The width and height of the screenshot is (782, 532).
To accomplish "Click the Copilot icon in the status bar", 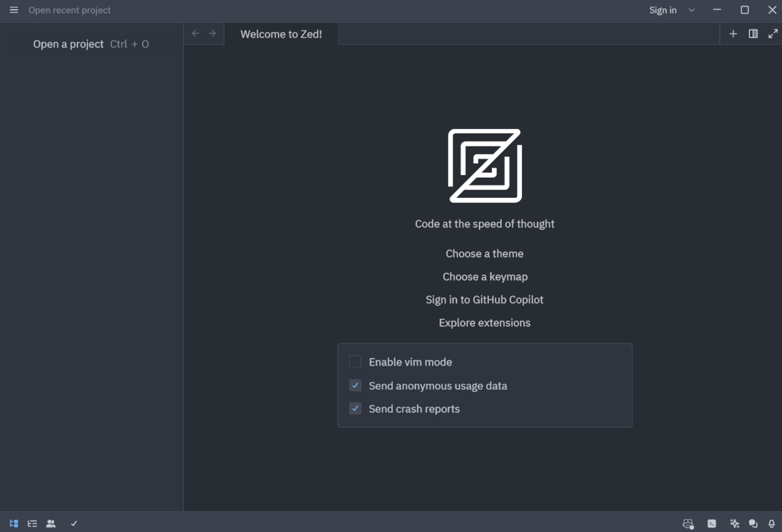I will pyautogui.click(x=688, y=523).
